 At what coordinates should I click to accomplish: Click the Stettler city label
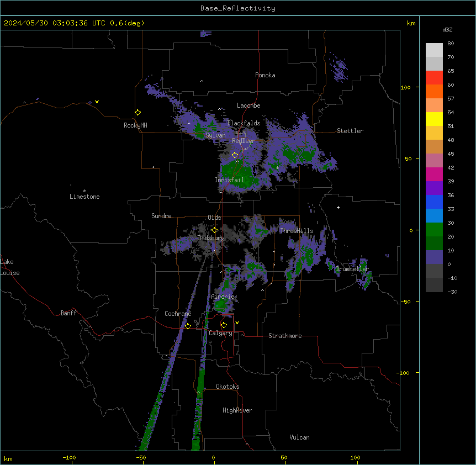tap(350, 131)
